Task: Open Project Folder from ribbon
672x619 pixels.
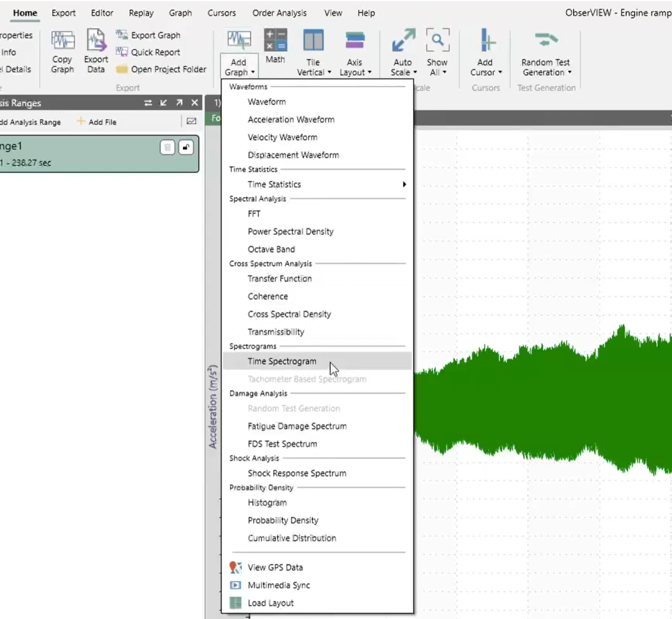Action: [161, 69]
